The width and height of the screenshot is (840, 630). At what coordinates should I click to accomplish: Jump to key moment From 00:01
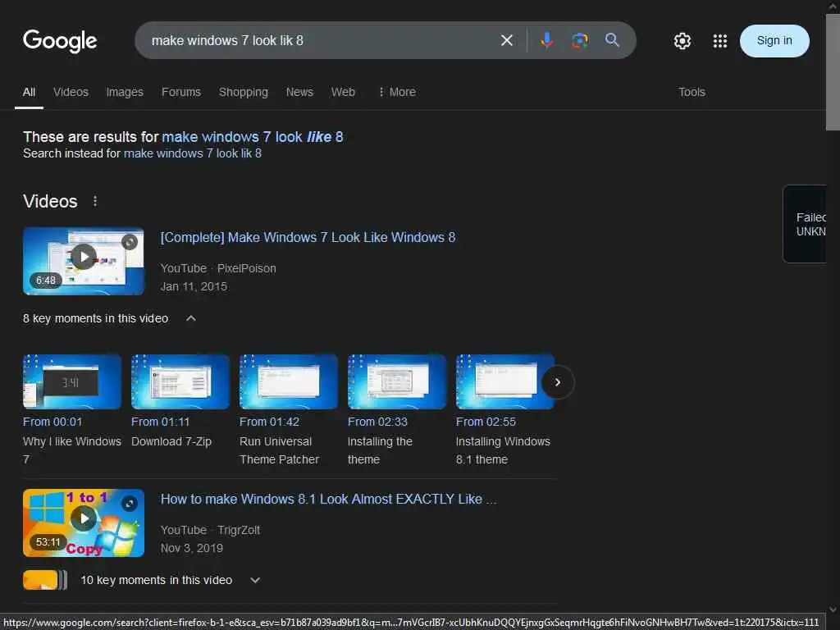pos(52,422)
